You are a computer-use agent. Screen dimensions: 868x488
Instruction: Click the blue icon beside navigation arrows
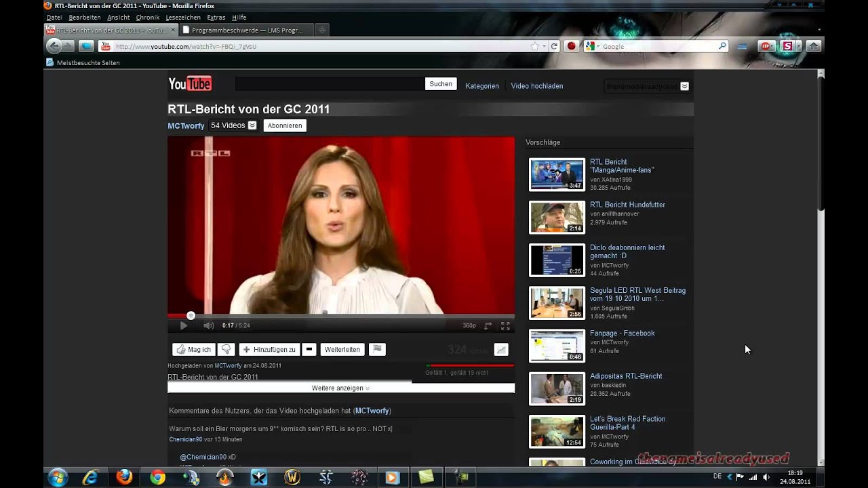86,46
